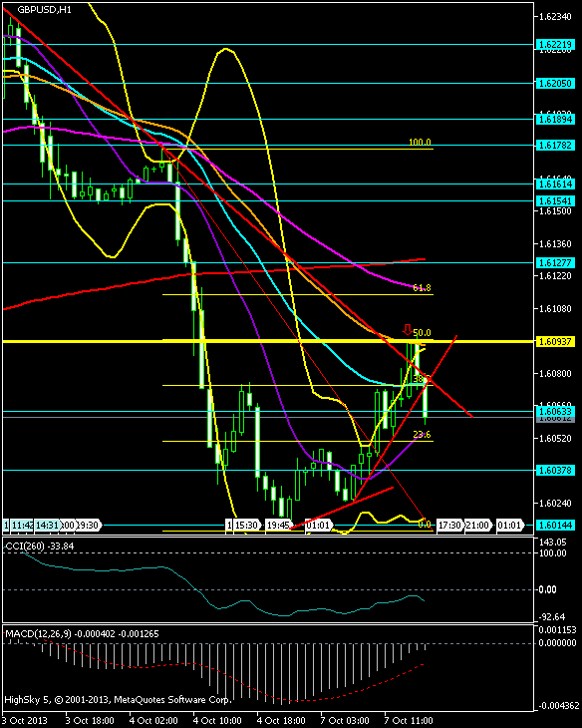Screen dimensions: 582x728
Task: Click the Fibonacci 23.6 level label
Action: click(422, 435)
